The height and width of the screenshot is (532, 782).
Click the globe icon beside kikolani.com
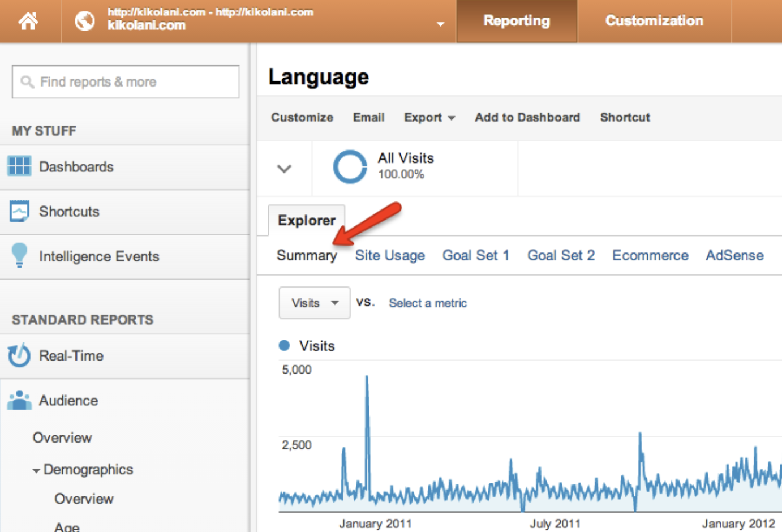point(85,21)
